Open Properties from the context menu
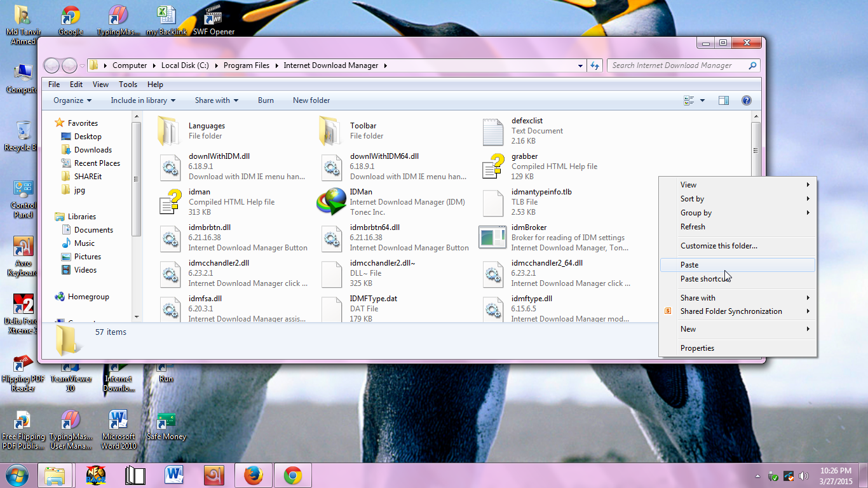Screen dimensions: 868x488 coord(738,348)
